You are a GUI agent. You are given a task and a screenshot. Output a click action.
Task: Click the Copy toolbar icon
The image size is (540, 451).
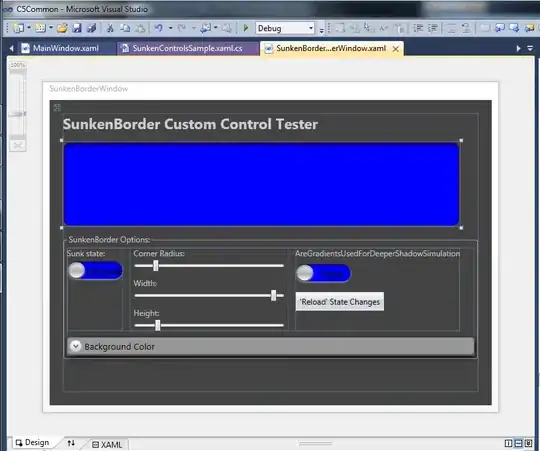(x=125, y=28)
